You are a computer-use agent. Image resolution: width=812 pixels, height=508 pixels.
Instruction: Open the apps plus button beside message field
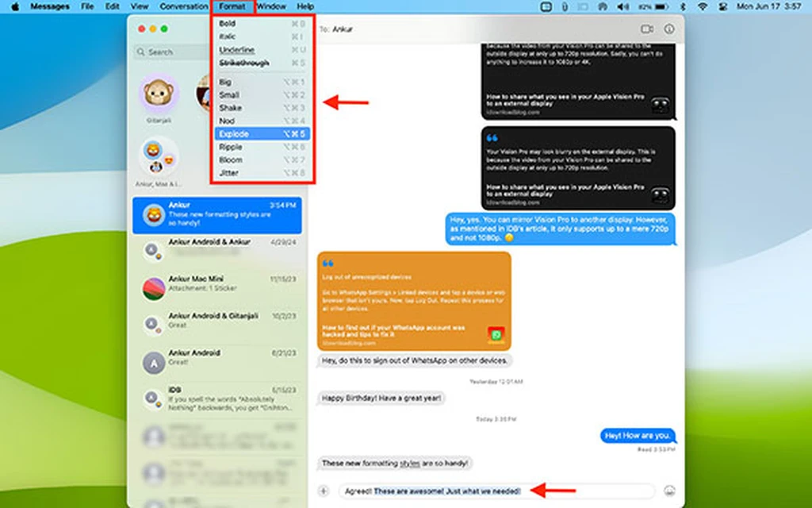tap(324, 491)
